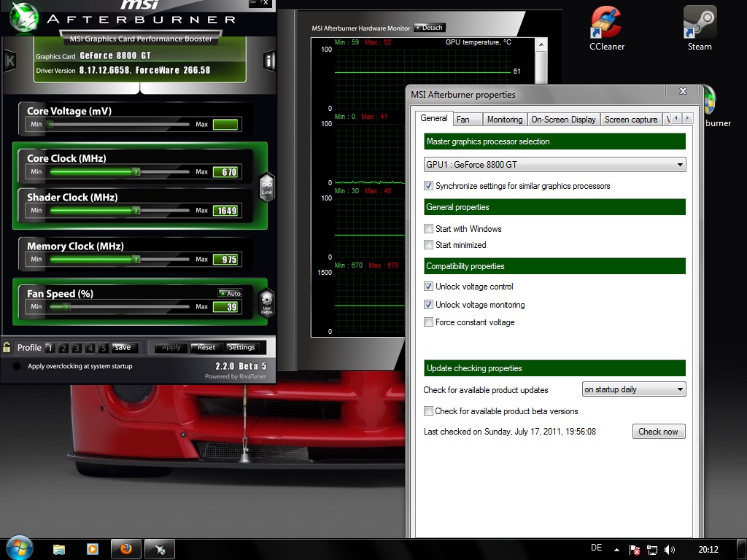Open the information i side button
Image resolution: width=747 pixels, height=560 pixels.
pyautogui.click(x=270, y=61)
